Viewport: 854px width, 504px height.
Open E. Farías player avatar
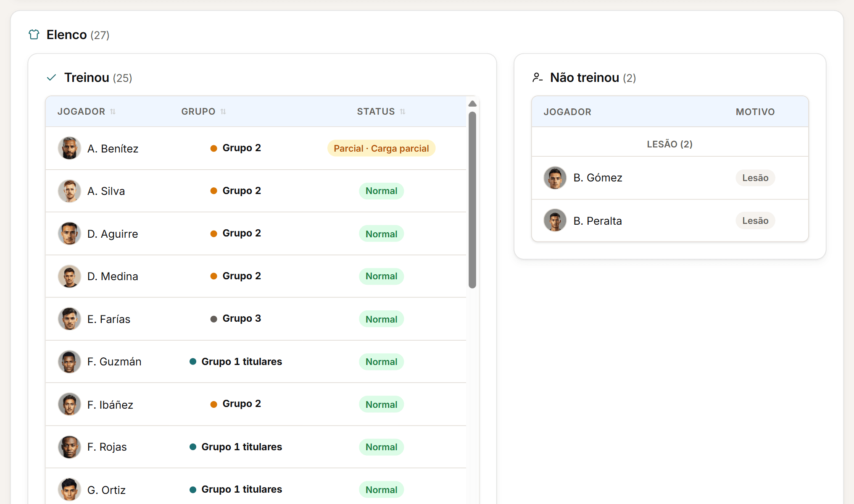[69, 319]
